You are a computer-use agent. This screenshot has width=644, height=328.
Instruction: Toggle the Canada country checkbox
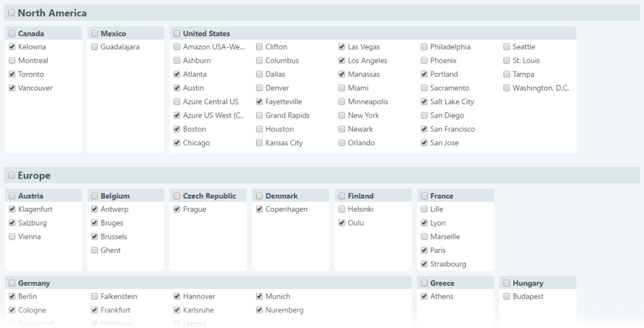click(x=12, y=34)
